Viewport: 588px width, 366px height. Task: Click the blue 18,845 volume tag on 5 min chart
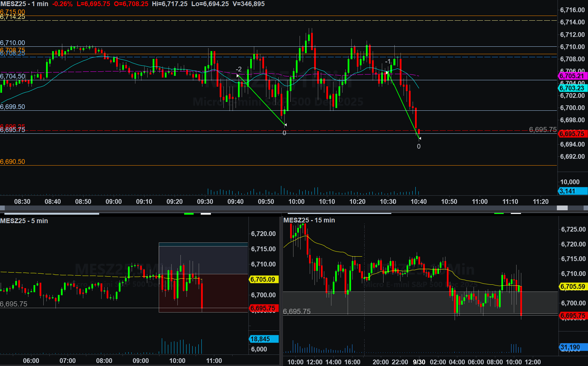pos(263,339)
